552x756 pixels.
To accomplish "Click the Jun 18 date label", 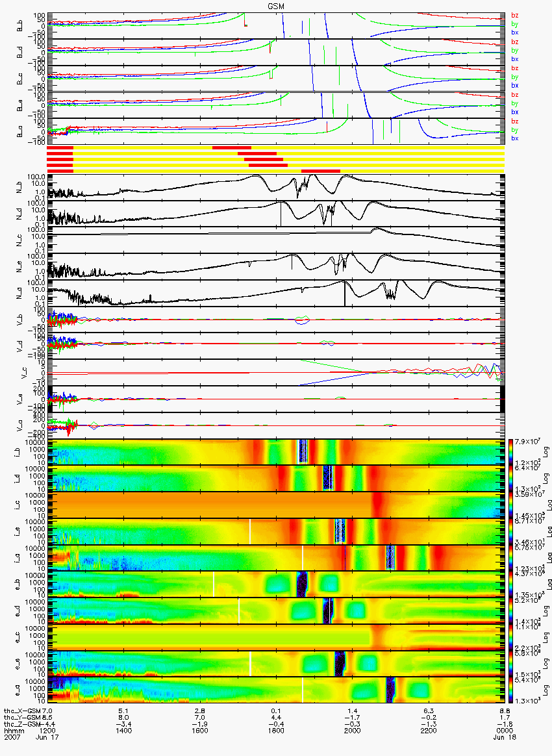I will (x=505, y=737).
